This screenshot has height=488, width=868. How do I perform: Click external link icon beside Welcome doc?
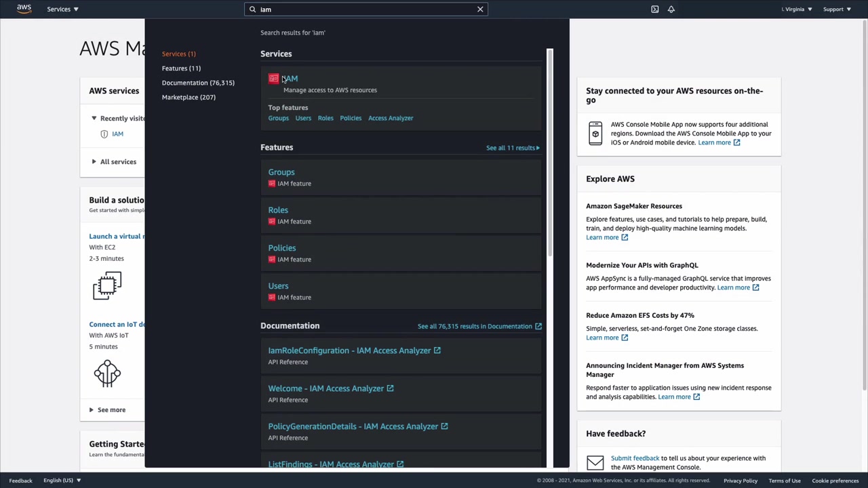pos(390,388)
